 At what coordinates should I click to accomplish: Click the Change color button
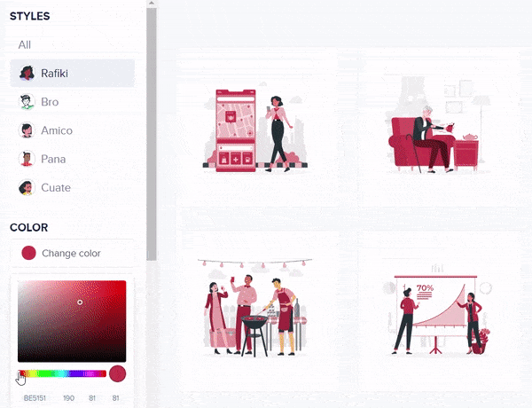72,253
